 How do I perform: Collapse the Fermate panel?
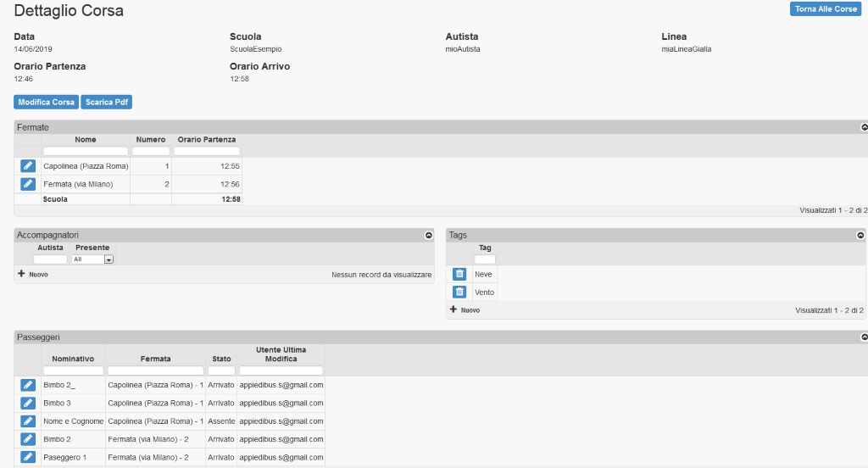864,127
